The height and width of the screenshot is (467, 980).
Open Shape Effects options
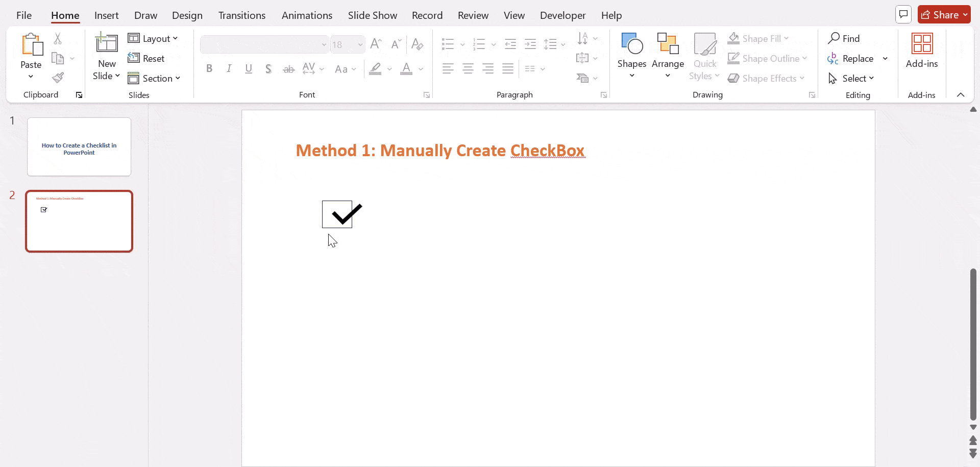pyautogui.click(x=767, y=78)
